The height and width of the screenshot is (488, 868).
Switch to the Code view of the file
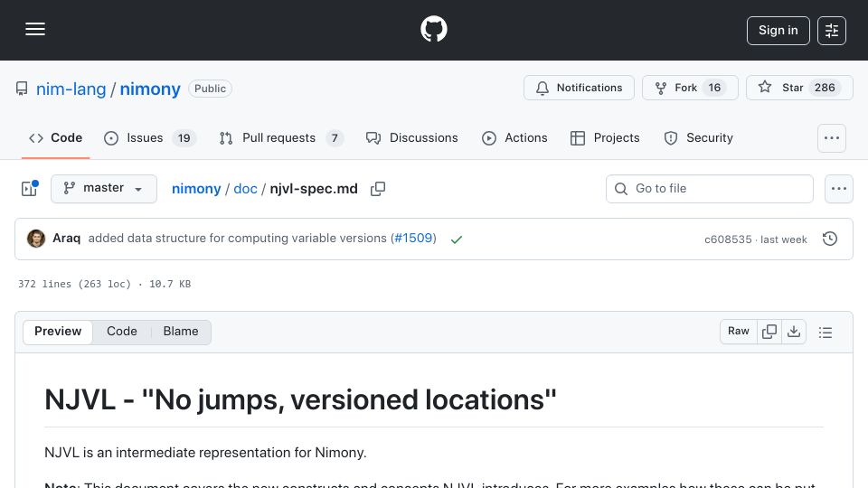click(122, 332)
